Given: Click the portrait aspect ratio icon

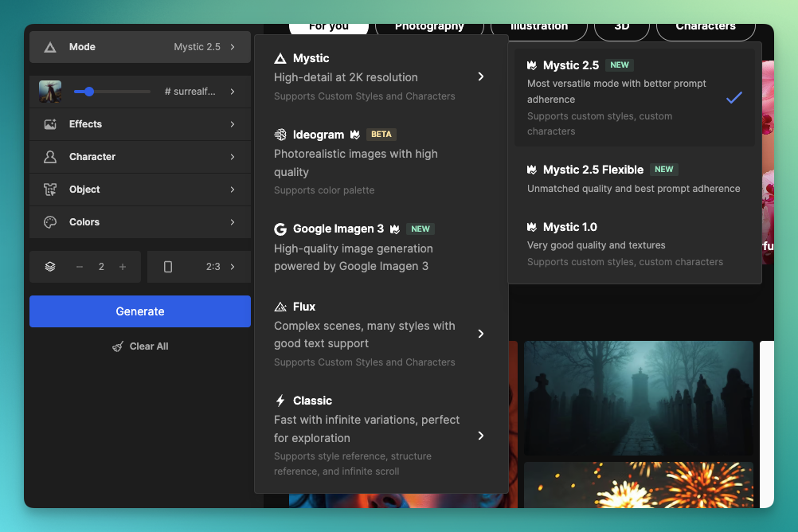Looking at the screenshot, I should coord(168,267).
